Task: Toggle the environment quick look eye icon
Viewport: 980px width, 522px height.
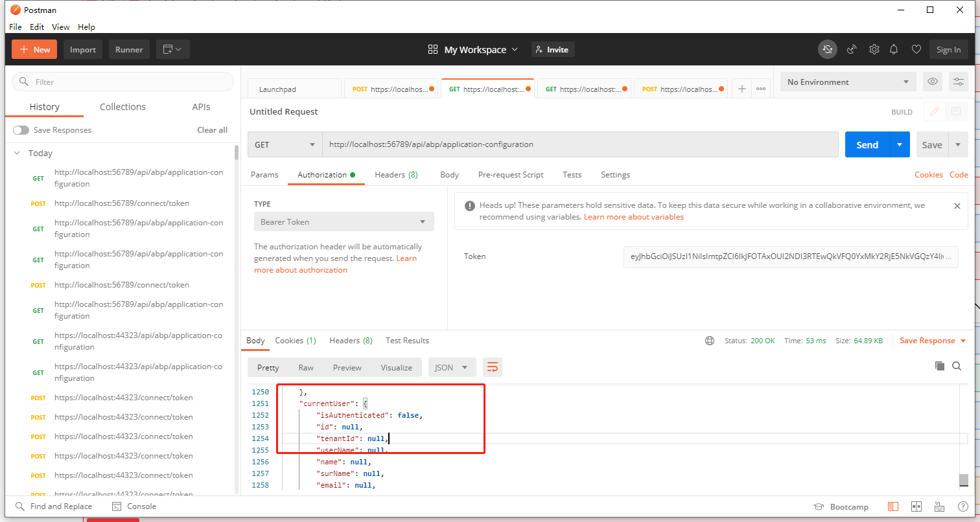Action: (933, 82)
